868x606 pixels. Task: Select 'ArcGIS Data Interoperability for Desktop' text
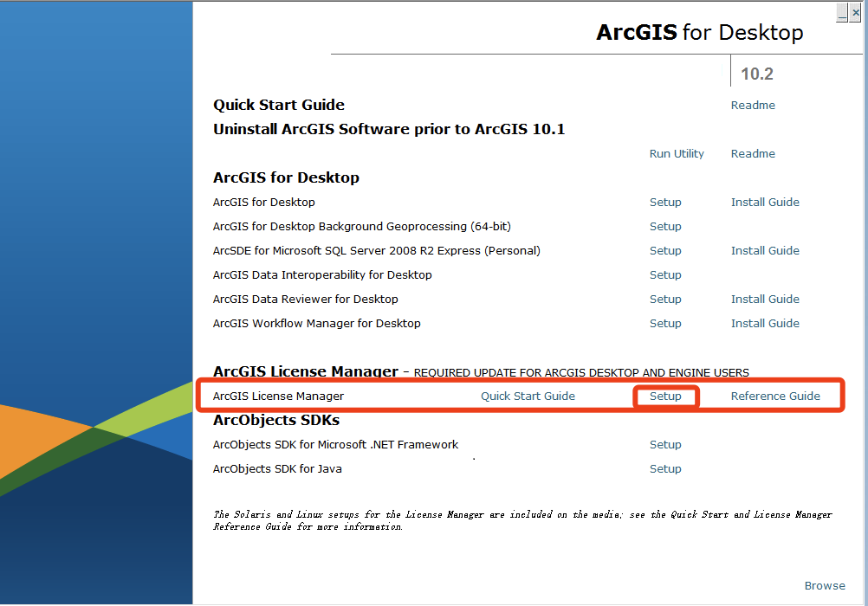[x=322, y=275]
